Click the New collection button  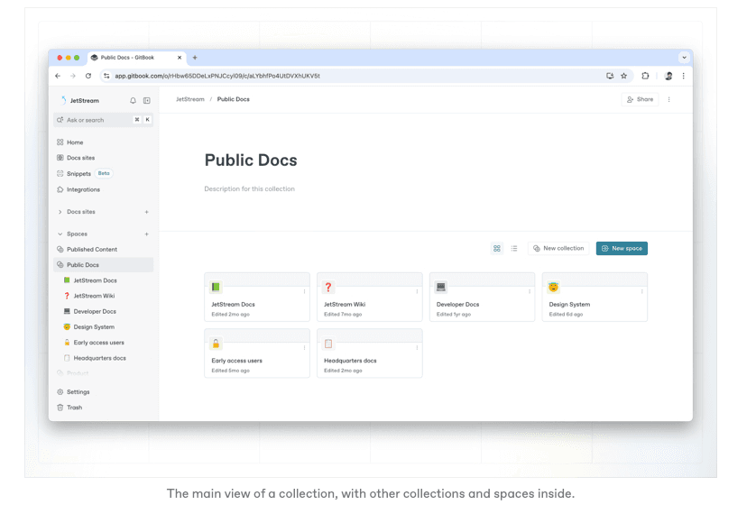pos(558,248)
